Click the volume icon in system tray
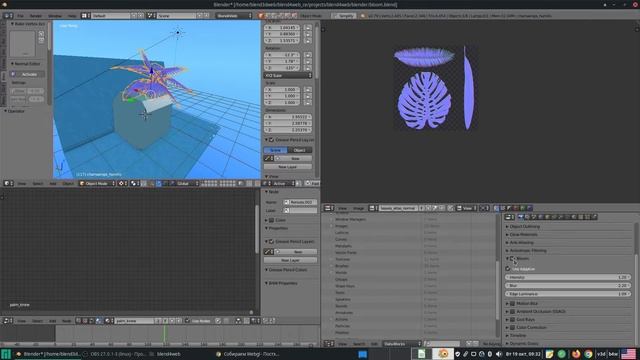The height and width of the screenshot is (360, 640). click(x=499, y=354)
